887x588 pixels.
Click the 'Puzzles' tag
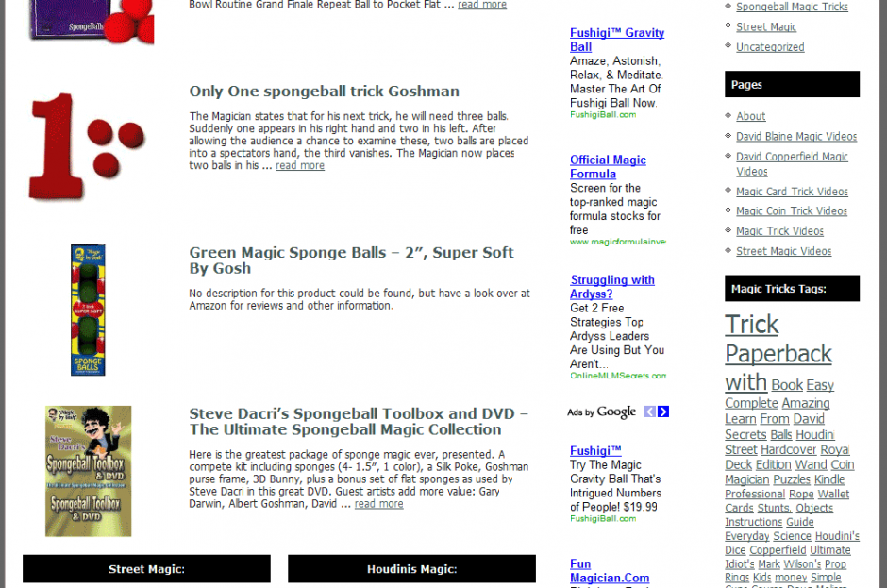[792, 479]
